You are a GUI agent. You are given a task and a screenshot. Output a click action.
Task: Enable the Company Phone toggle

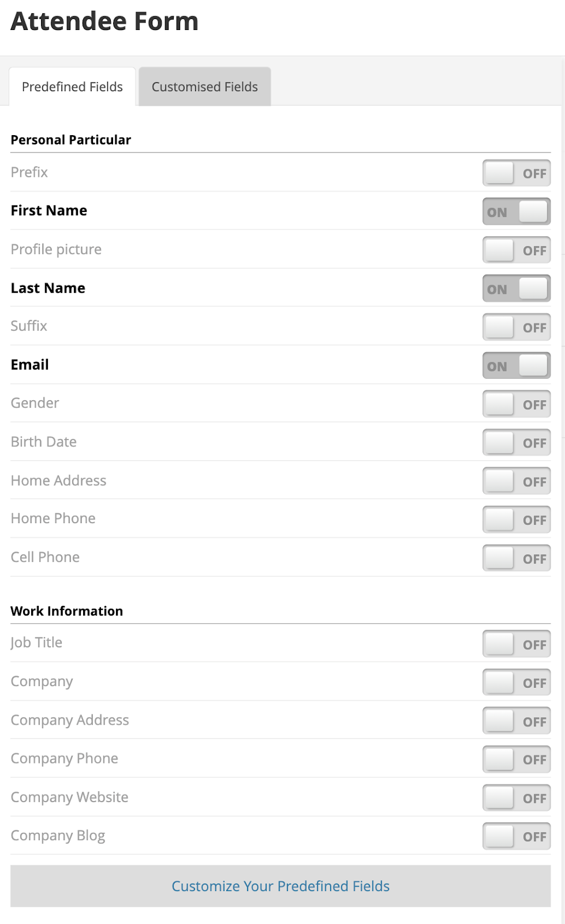point(516,759)
